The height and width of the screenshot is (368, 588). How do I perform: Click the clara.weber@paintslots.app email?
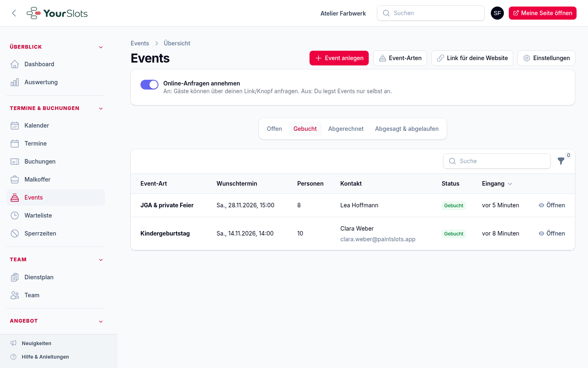pyautogui.click(x=378, y=239)
